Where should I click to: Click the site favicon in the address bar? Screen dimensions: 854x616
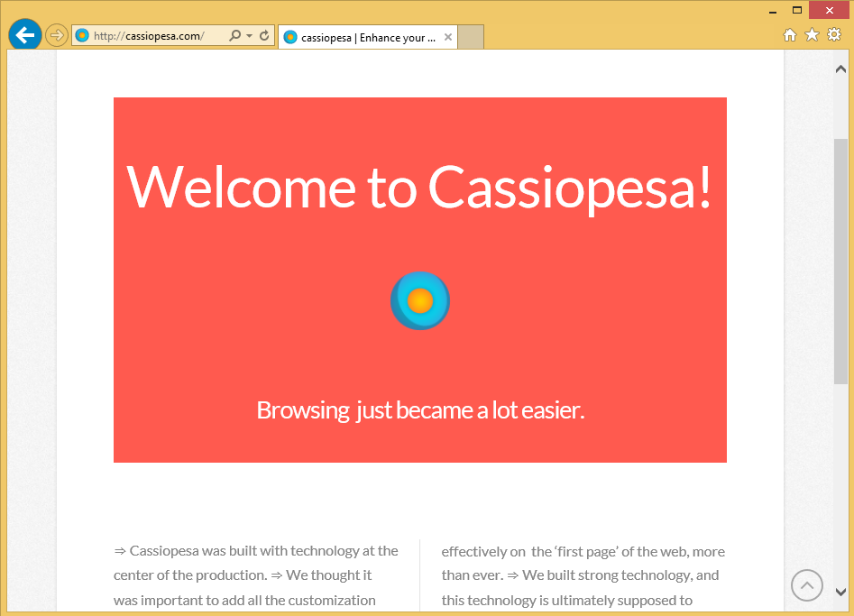click(x=82, y=36)
